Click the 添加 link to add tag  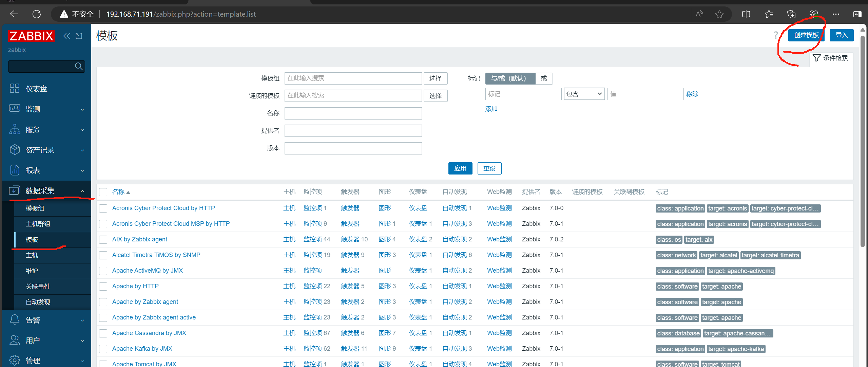coord(491,109)
